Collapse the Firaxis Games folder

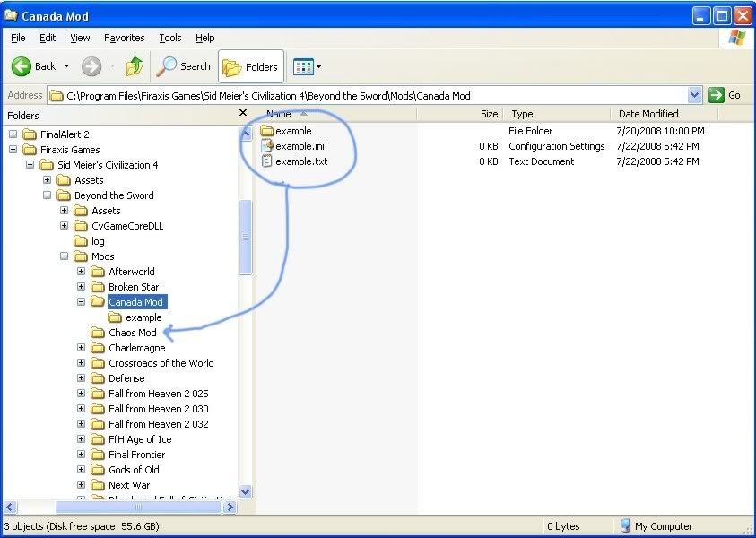pyautogui.click(x=13, y=150)
